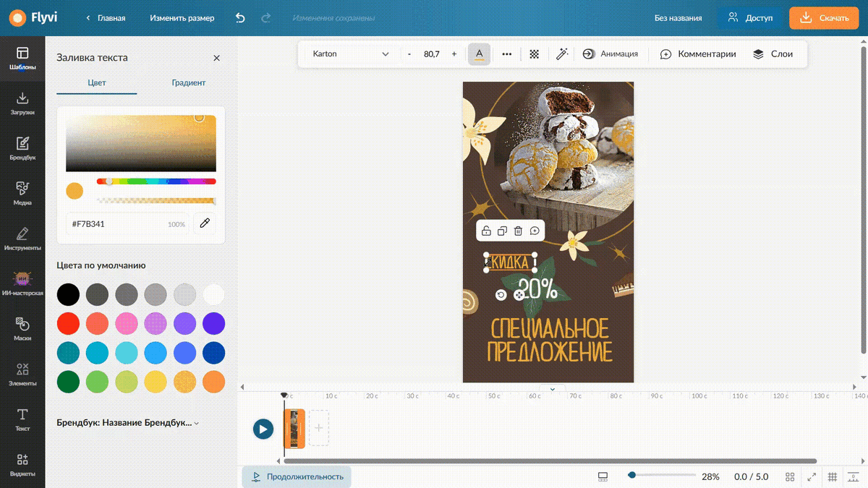Toggle the grid view icon
The image size is (868, 488).
(790, 477)
